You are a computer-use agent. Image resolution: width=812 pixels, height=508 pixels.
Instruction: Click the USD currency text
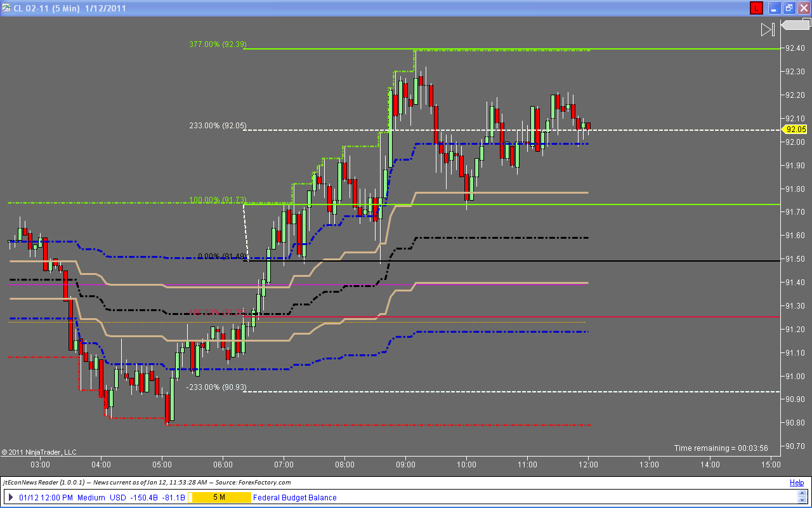pos(118,497)
